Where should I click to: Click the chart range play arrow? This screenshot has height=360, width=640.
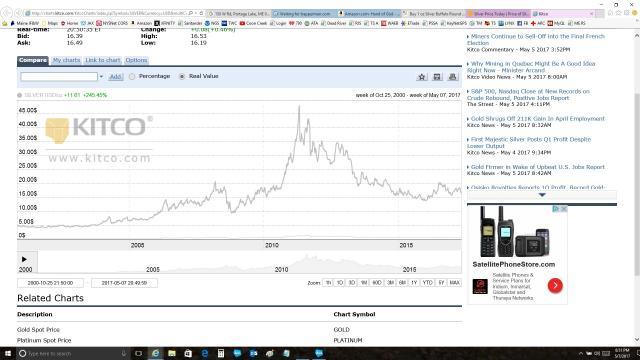24,259
